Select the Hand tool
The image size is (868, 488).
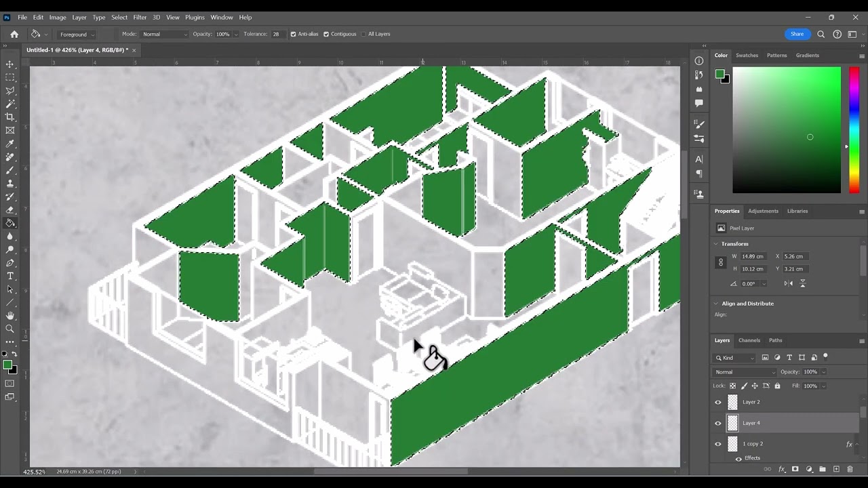(x=10, y=315)
